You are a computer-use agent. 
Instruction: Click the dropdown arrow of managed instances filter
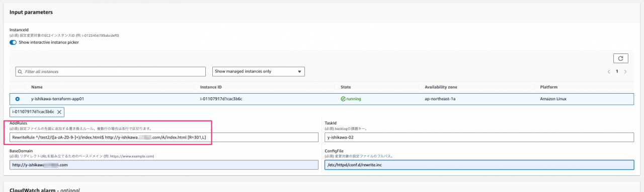(x=299, y=72)
